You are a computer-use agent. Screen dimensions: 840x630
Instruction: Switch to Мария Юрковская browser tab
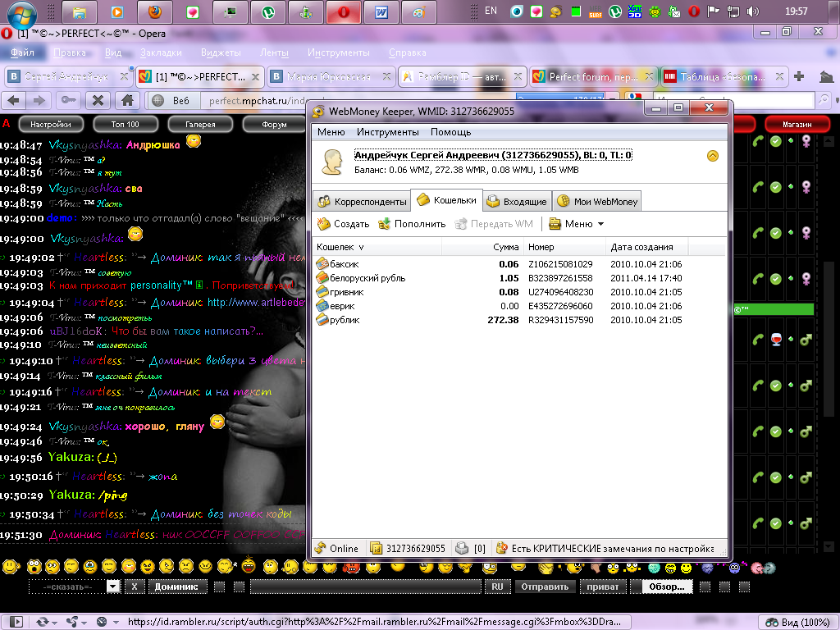pyautogui.click(x=331, y=76)
